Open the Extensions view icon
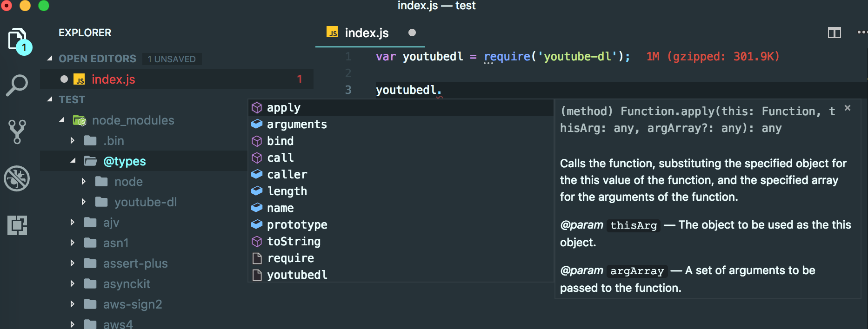The width and height of the screenshot is (868, 329). pyautogui.click(x=17, y=225)
